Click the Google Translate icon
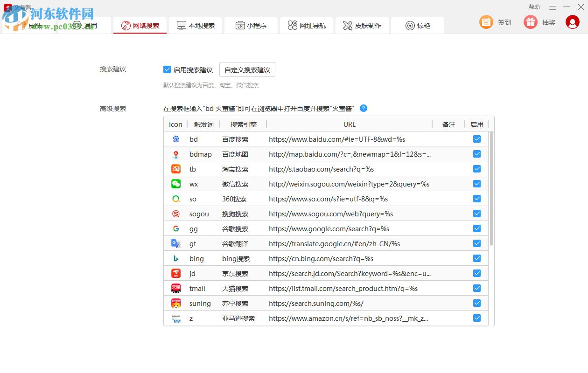Image resolution: width=588 pixels, height=373 pixels. (175, 243)
